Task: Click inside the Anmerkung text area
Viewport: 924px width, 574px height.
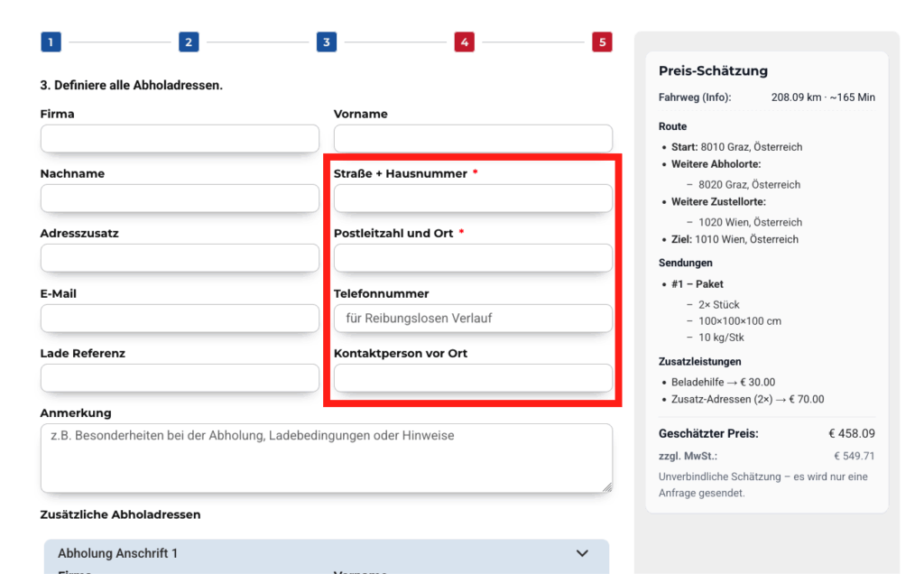Action: pos(326,458)
